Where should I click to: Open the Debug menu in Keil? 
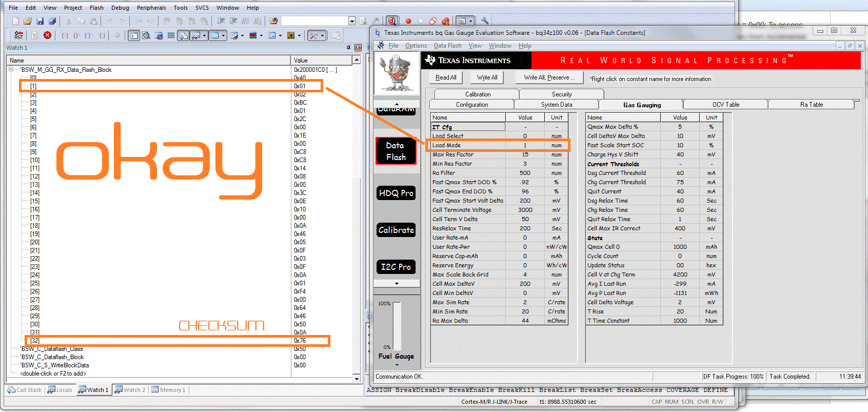tap(120, 8)
